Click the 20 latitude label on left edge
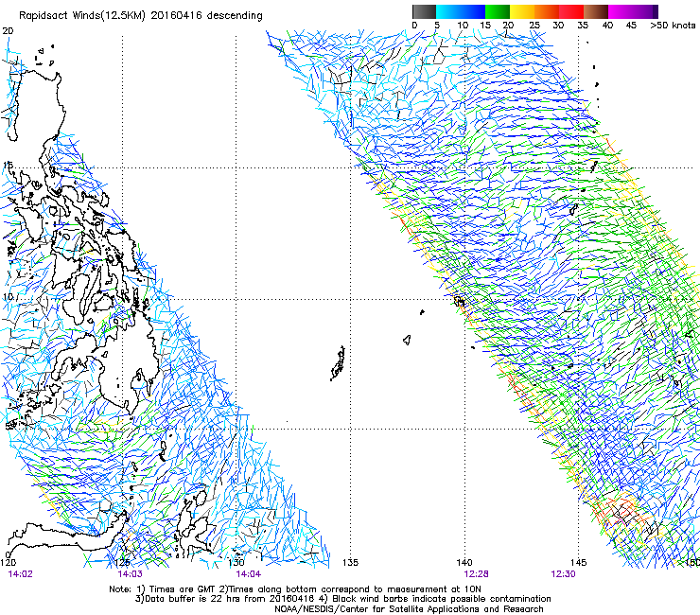This screenshot has width=700, height=615. (8, 31)
